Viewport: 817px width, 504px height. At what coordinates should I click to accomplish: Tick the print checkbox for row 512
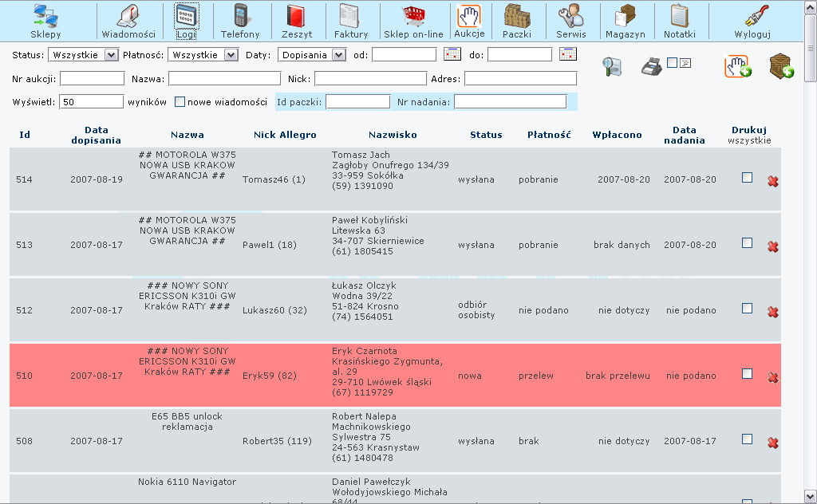[747, 309]
